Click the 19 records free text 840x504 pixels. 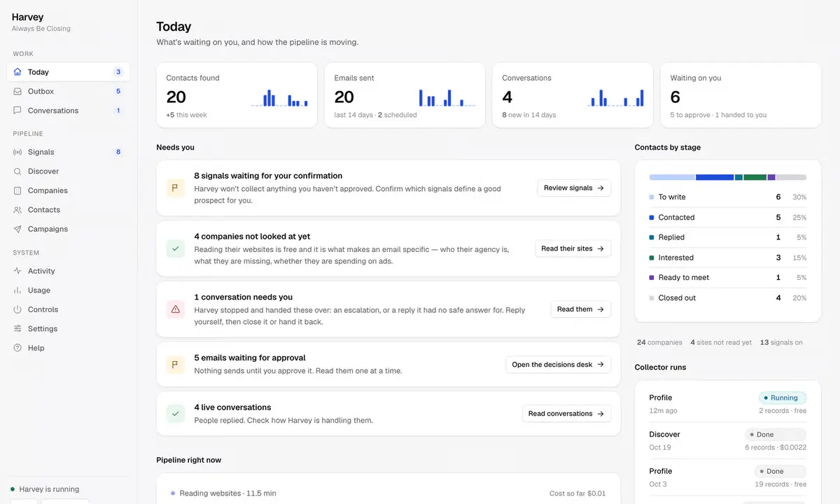[780, 484]
